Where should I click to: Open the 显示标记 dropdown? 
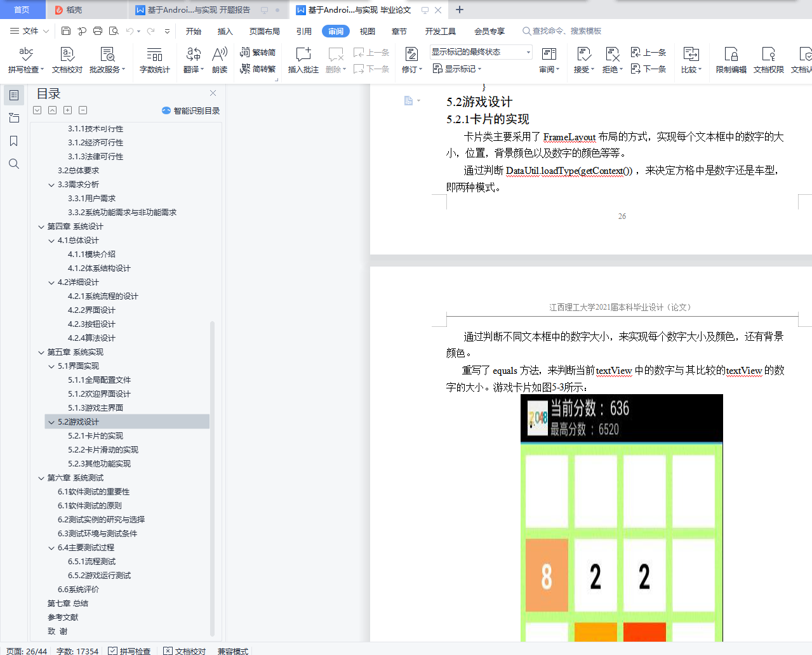(x=457, y=69)
